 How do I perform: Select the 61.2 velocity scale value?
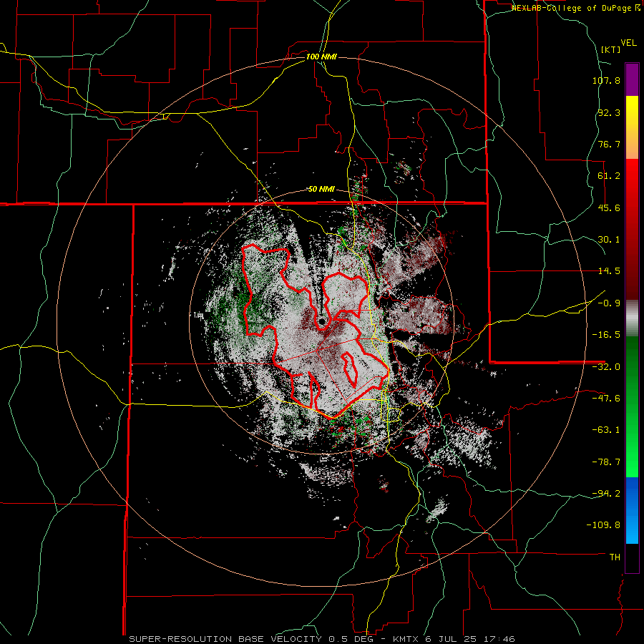click(609, 176)
